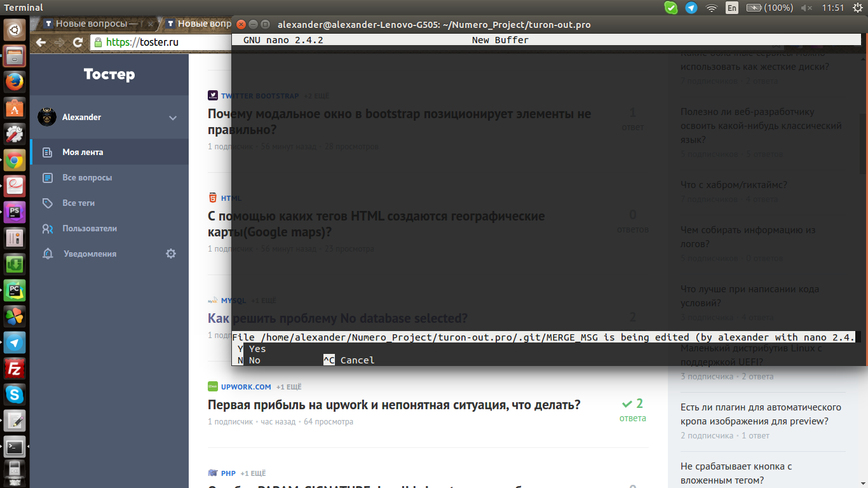Launch PhpStorm from the launcher
The height and width of the screenshot is (488, 868).
tap(15, 212)
